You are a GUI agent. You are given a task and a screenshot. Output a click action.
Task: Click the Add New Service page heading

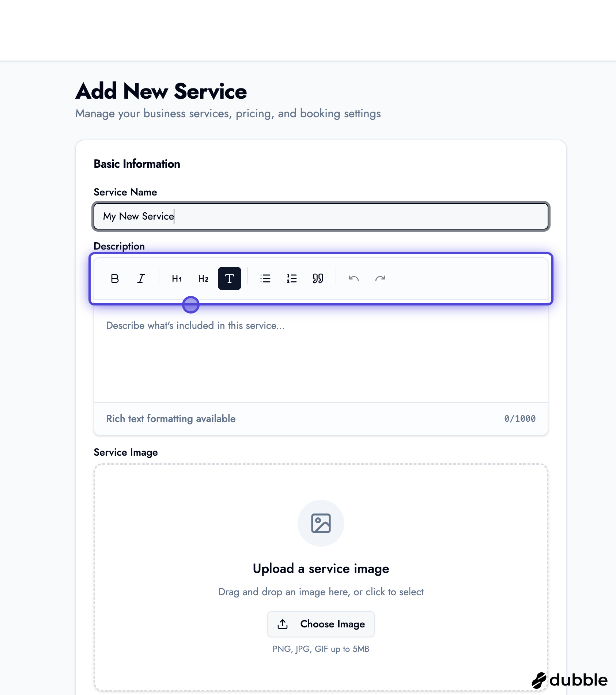(161, 91)
